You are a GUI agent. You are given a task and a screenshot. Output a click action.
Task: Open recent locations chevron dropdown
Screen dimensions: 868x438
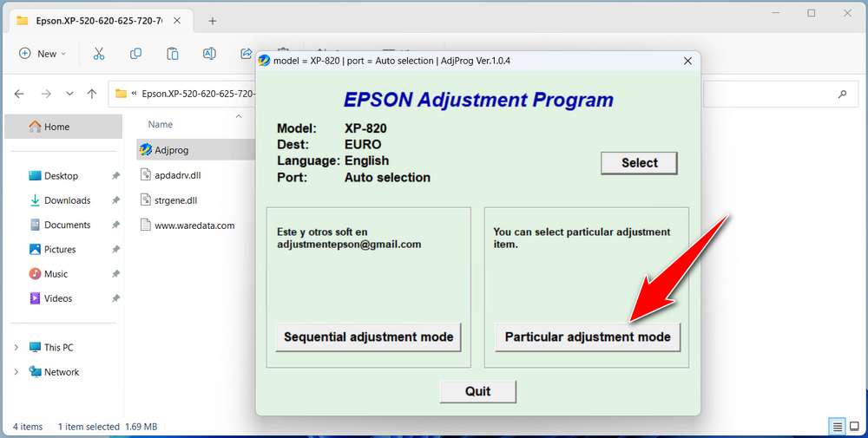(69, 94)
